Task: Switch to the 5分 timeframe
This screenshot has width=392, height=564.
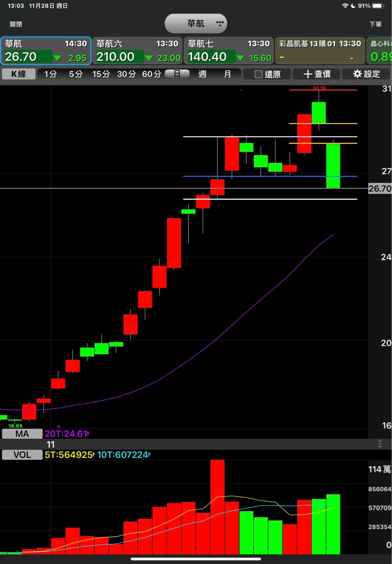Action: pyautogui.click(x=75, y=74)
